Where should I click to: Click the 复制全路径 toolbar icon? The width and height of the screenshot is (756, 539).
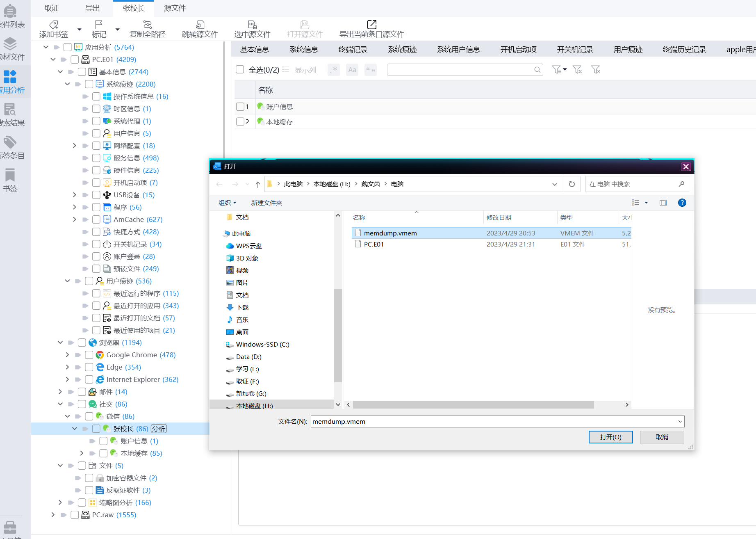pos(148,25)
